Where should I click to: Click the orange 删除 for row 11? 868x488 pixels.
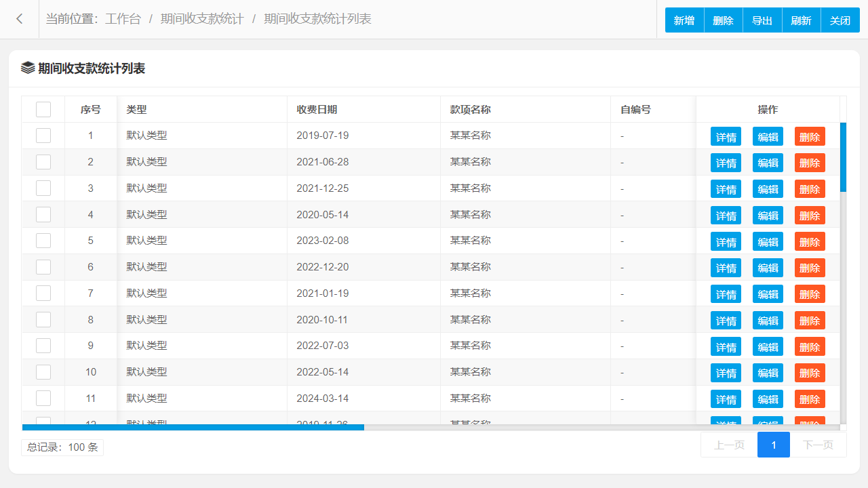pos(810,399)
